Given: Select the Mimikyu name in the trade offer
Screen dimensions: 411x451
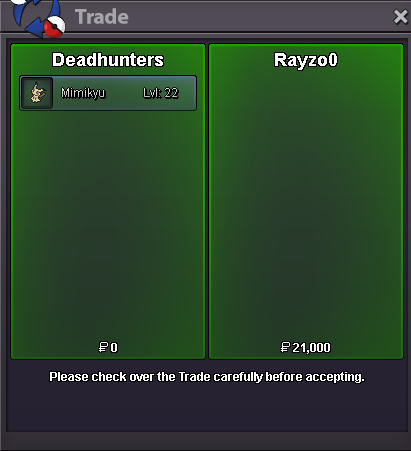Looking at the screenshot, I should 83,93.
